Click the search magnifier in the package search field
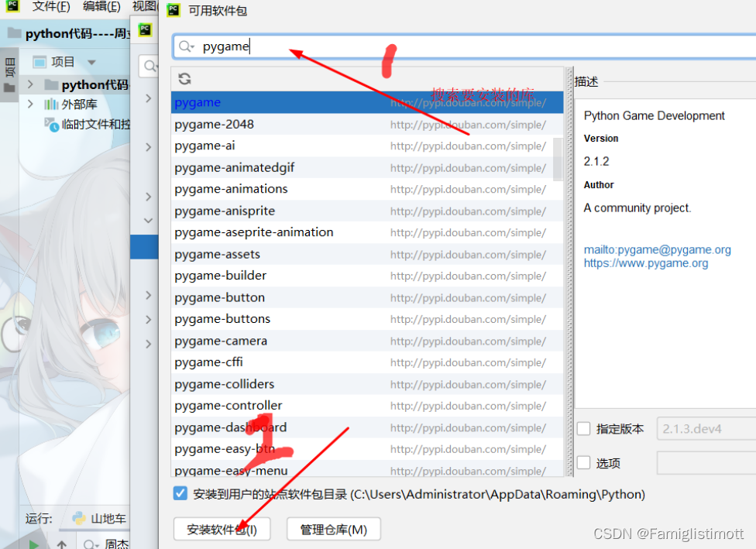 [184, 46]
